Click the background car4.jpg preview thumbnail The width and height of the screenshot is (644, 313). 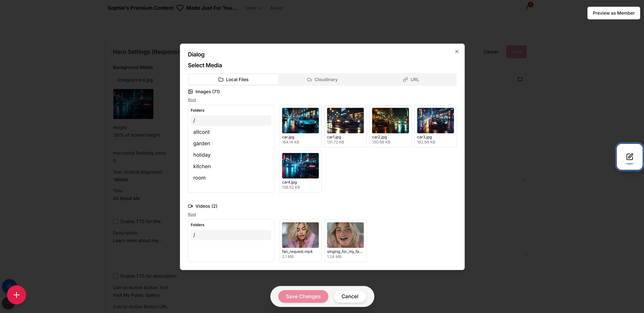click(x=133, y=104)
